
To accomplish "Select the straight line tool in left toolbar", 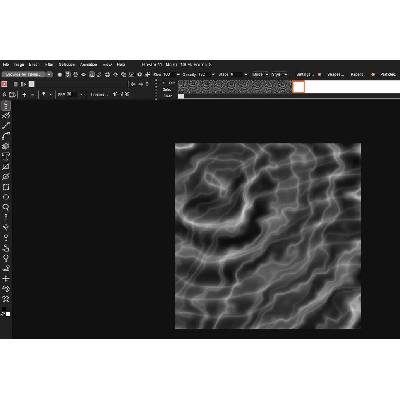I will click(x=6, y=126).
